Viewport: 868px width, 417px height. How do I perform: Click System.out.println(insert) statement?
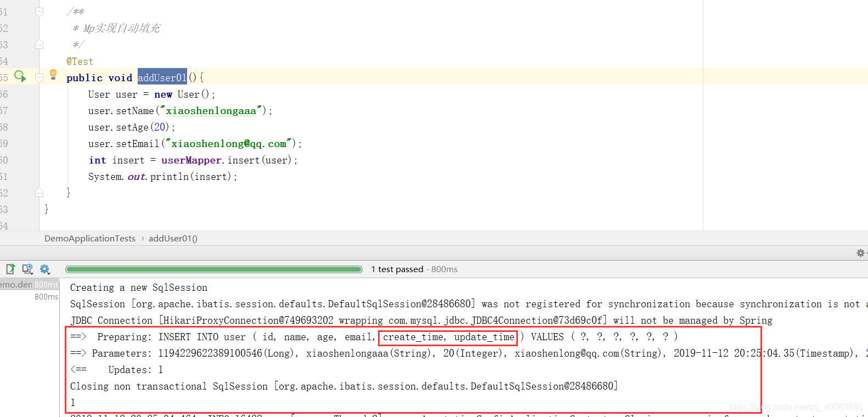point(162,177)
